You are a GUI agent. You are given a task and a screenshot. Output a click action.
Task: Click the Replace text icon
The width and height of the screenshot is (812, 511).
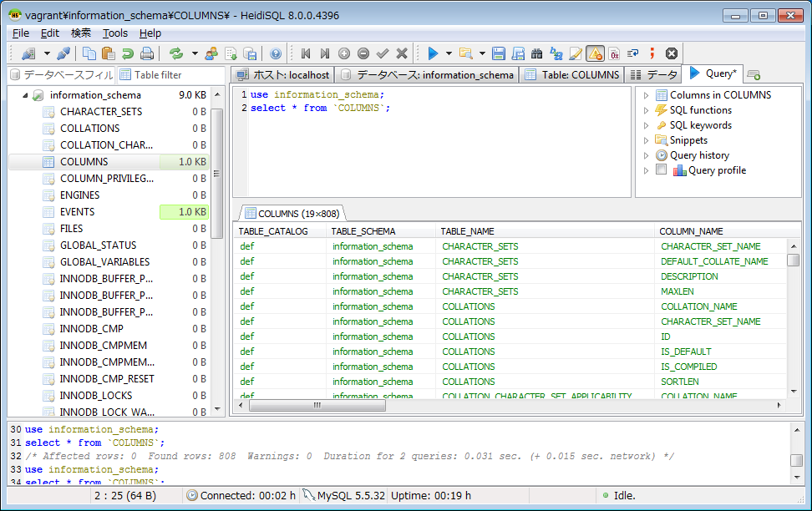click(556, 53)
